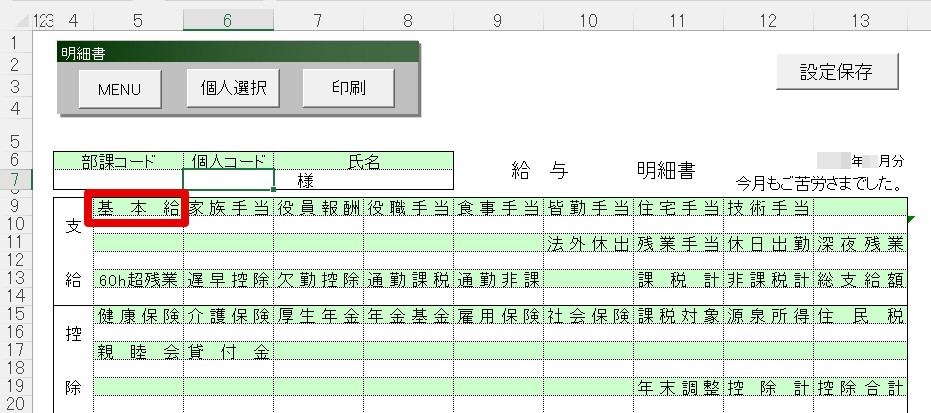Click the 通勤課税 cell
The width and height of the screenshot is (931, 413).
[408, 279]
